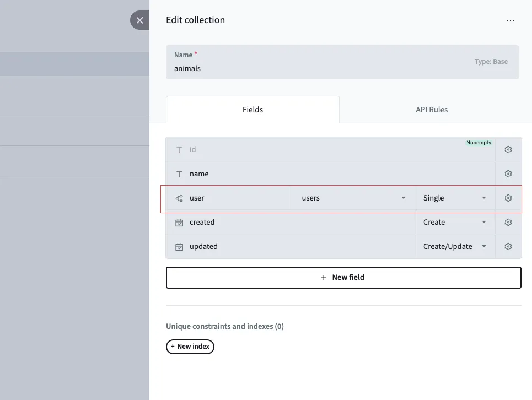Create a new index
Image resolution: width=532 pixels, height=400 pixels.
(x=190, y=347)
